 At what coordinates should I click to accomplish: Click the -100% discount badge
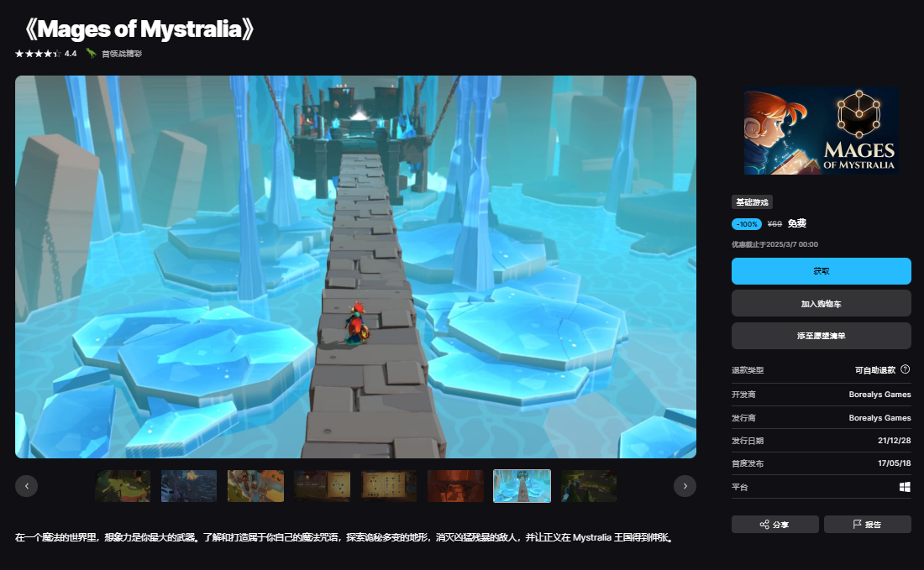(747, 224)
